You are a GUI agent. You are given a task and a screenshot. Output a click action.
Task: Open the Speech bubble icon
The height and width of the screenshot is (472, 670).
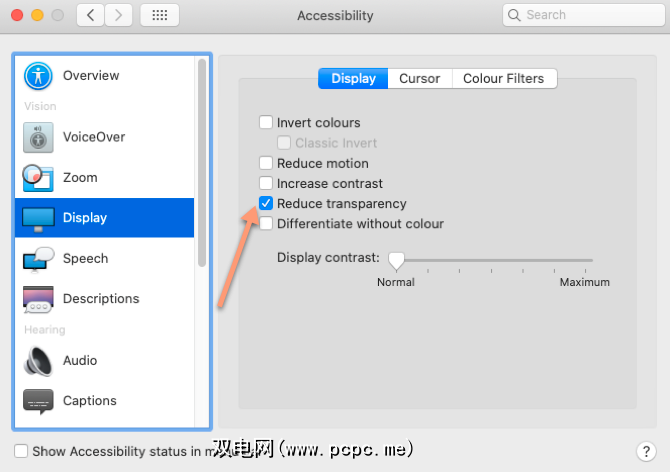pyautogui.click(x=38, y=258)
